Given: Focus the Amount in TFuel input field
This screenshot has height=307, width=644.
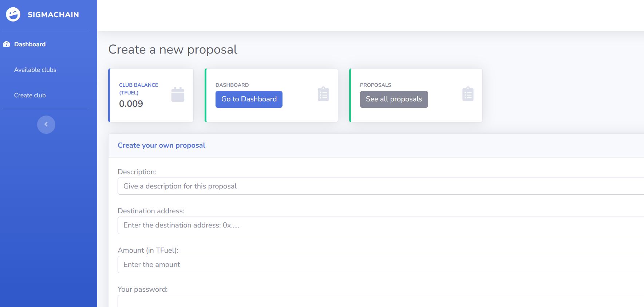Looking at the screenshot, I should coord(379,265).
